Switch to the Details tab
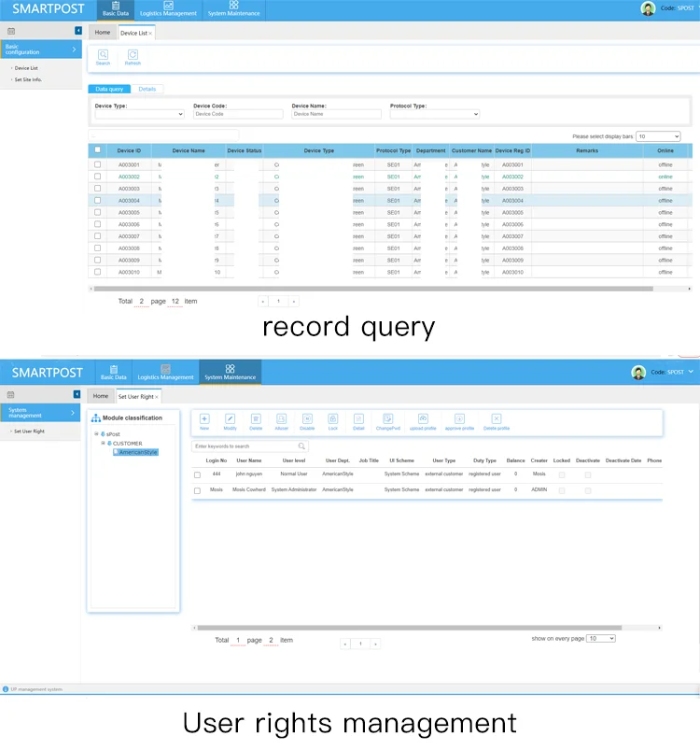Viewport: 700px width, 750px height. 147,89
